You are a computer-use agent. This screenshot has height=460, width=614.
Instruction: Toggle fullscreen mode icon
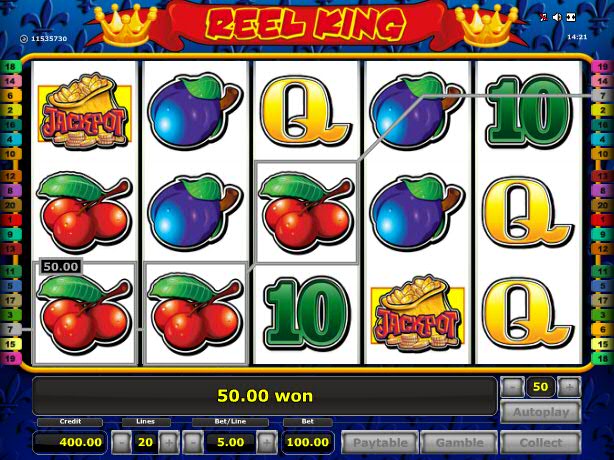click(571, 17)
